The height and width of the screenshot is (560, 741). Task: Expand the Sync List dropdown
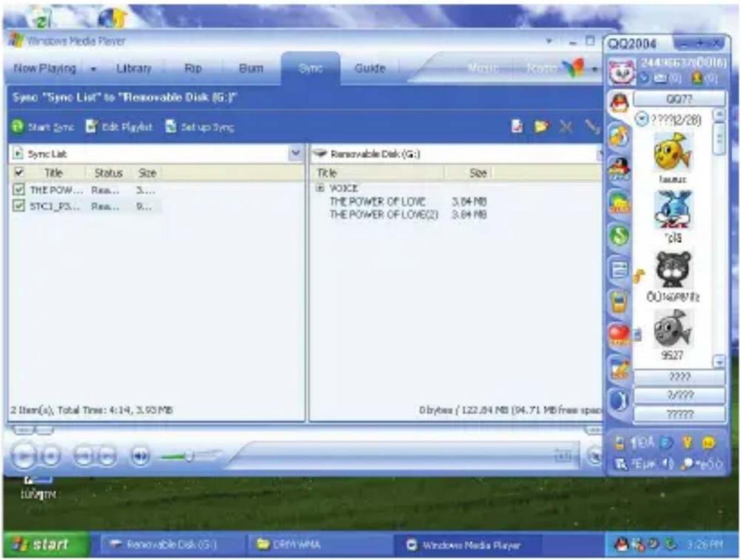295,153
